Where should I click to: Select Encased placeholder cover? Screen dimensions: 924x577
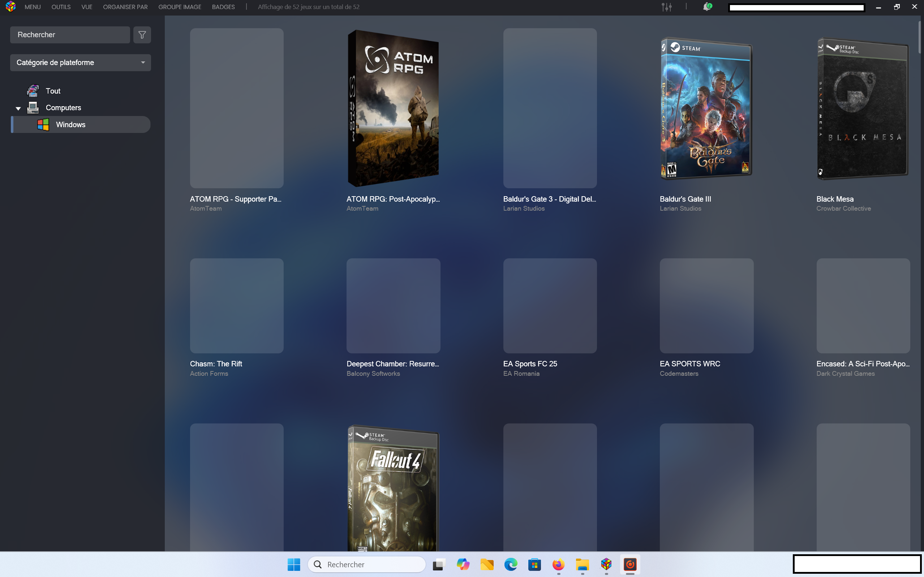(x=863, y=306)
